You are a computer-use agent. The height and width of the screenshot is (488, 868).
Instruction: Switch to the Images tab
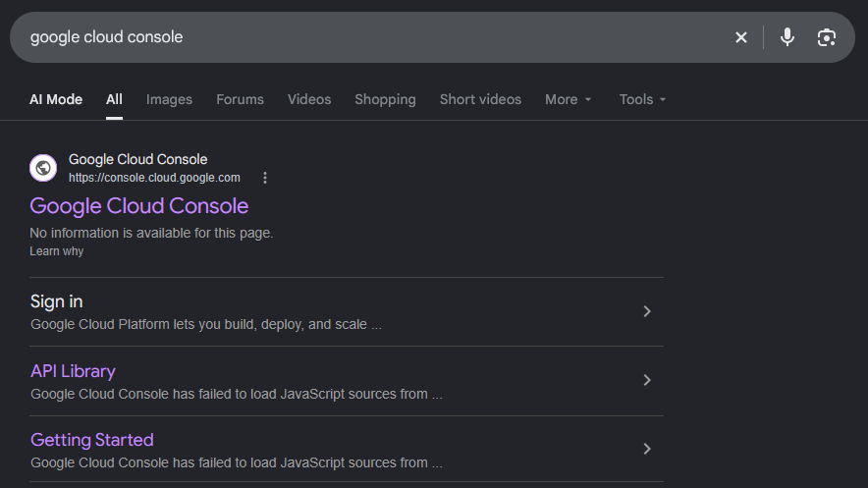click(x=170, y=99)
